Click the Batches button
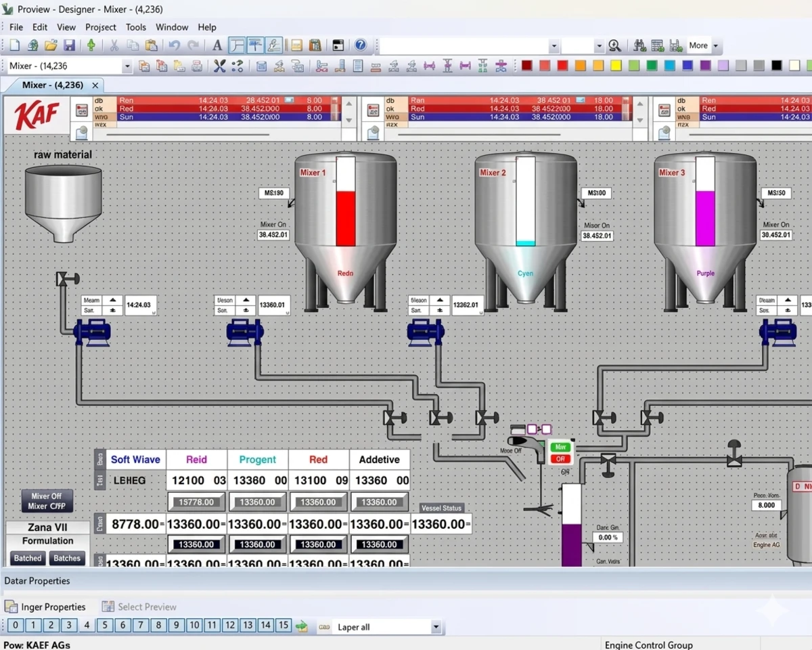Screen dimensions: 812x650 67,558
